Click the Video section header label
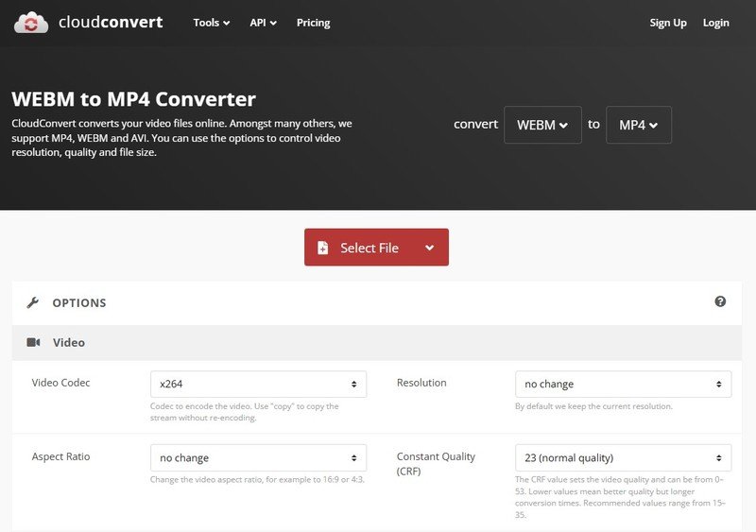Viewport: 756px width, 532px height. pos(68,342)
